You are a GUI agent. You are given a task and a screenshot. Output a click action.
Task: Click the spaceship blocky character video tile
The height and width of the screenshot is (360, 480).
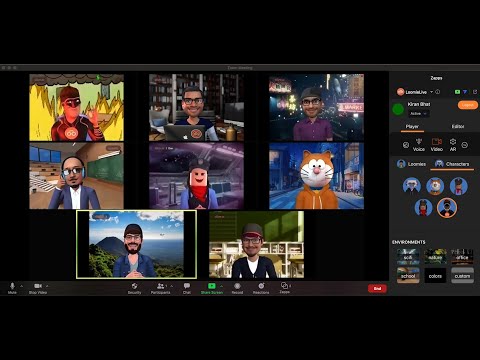[x=196, y=176]
